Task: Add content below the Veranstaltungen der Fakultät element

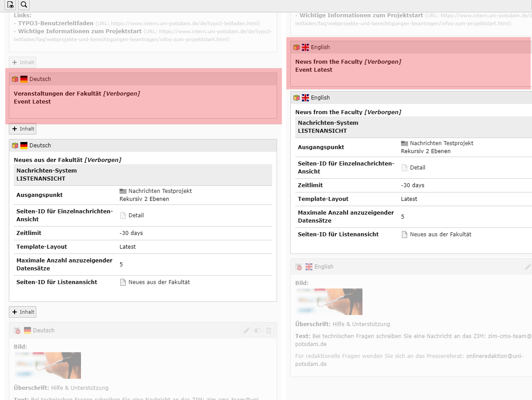Action: [23, 129]
